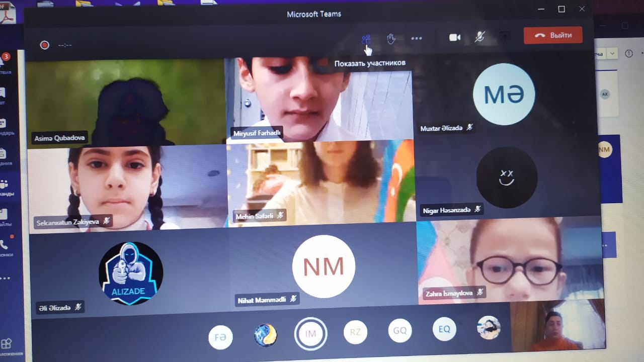This screenshot has height=362, width=644.
Task: Click the FƏ participant avatar
Action: click(220, 337)
